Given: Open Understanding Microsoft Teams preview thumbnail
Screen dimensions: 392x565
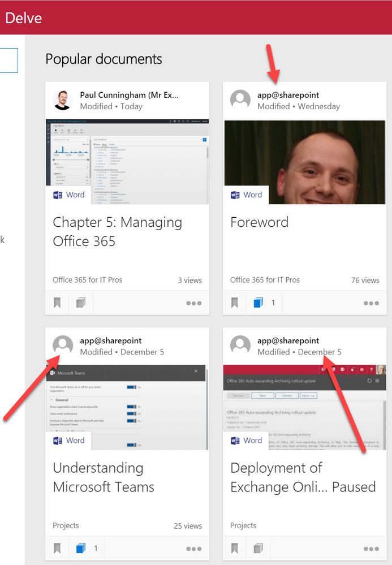Looking at the screenshot, I should 127,407.
